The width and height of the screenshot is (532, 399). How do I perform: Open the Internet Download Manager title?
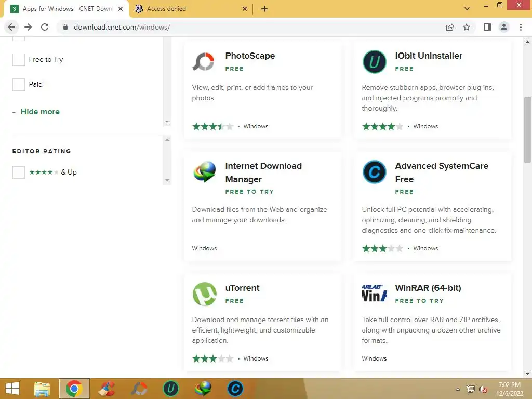click(x=263, y=172)
